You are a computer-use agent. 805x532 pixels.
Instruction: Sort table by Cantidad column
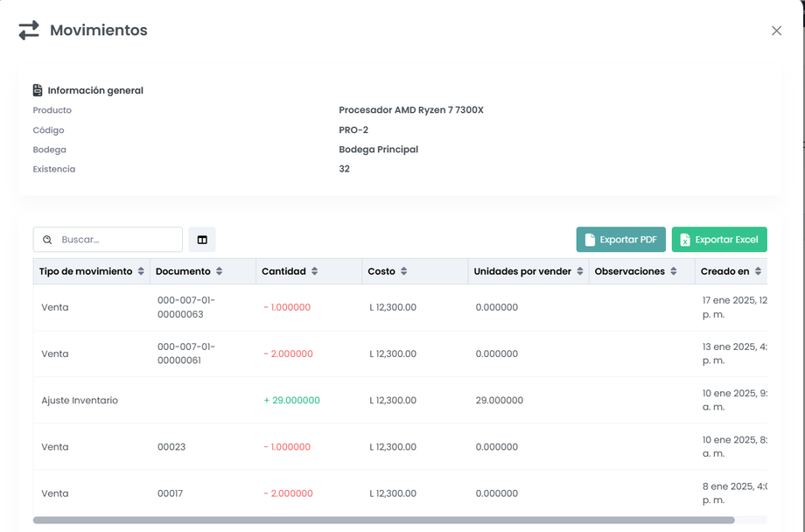[315, 271]
